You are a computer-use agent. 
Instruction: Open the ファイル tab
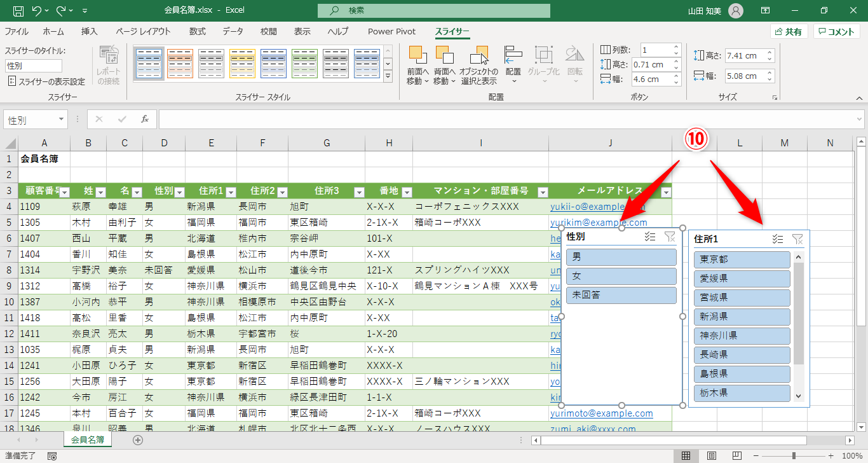click(17, 31)
